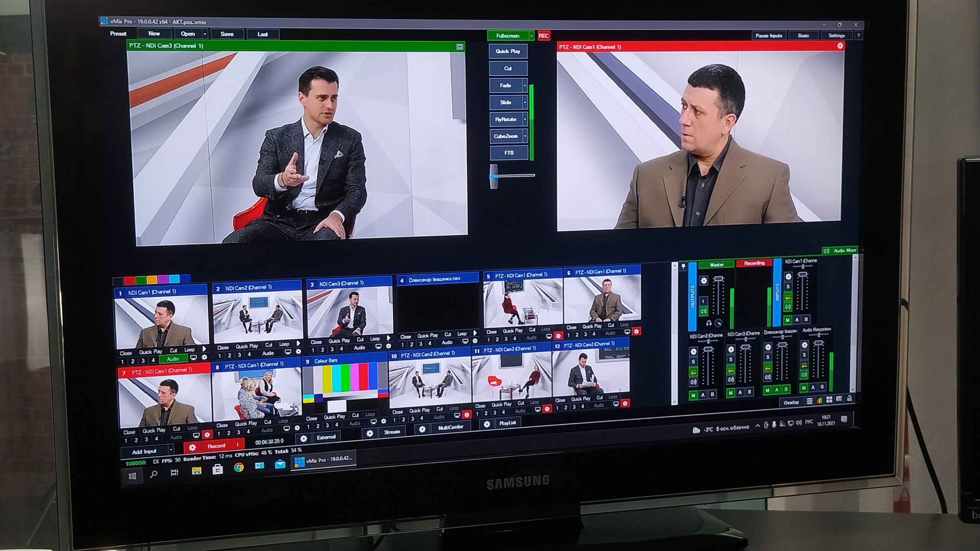Click the Cut transition button
Image resolution: width=980 pixels, height=551 pixels.
point(508,69)
